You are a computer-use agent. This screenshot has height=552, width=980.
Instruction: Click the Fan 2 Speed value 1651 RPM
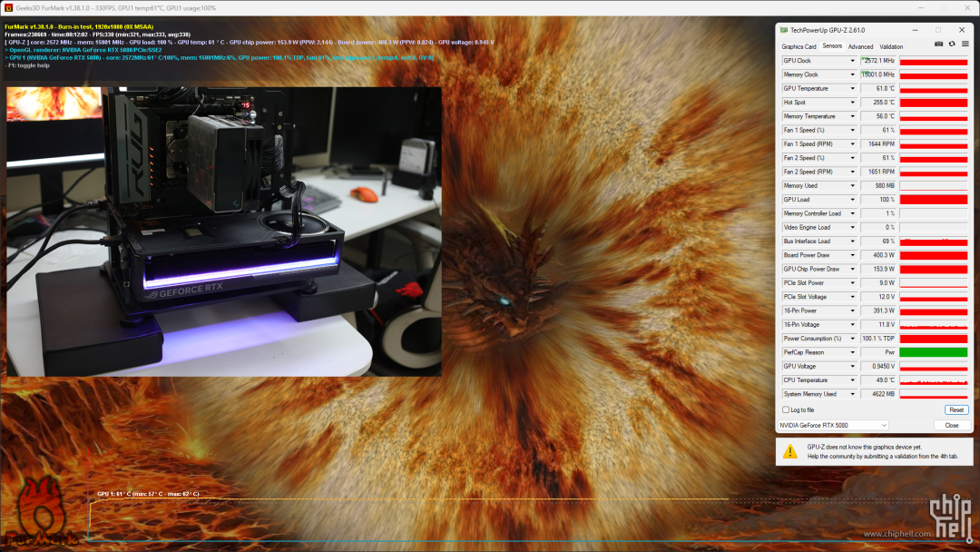click(x=878, y=172)
